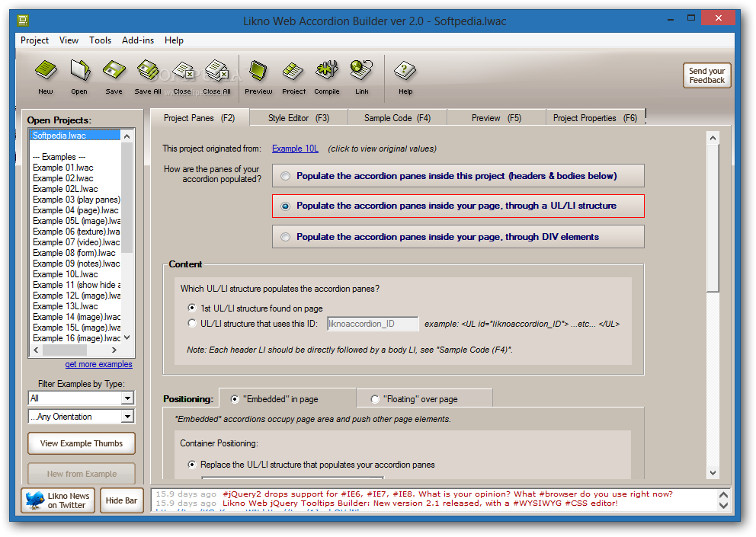
Task: Open the View menu
Action: click(x=69, y=40)
